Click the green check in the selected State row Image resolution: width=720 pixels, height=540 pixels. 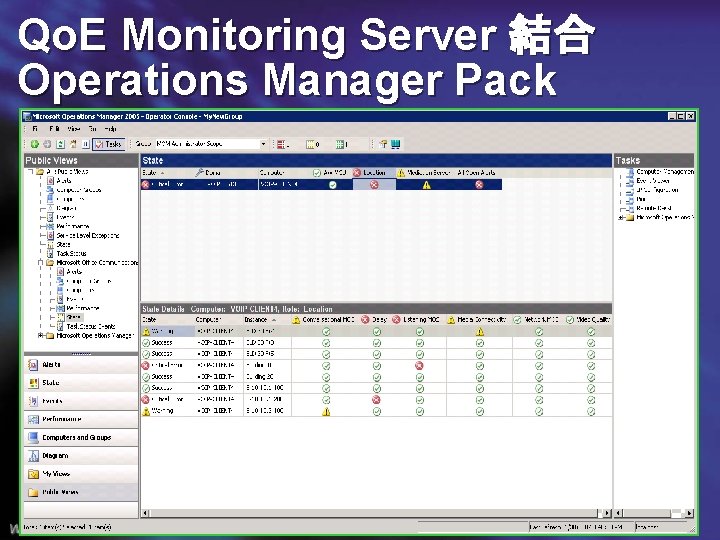(333, 185)
